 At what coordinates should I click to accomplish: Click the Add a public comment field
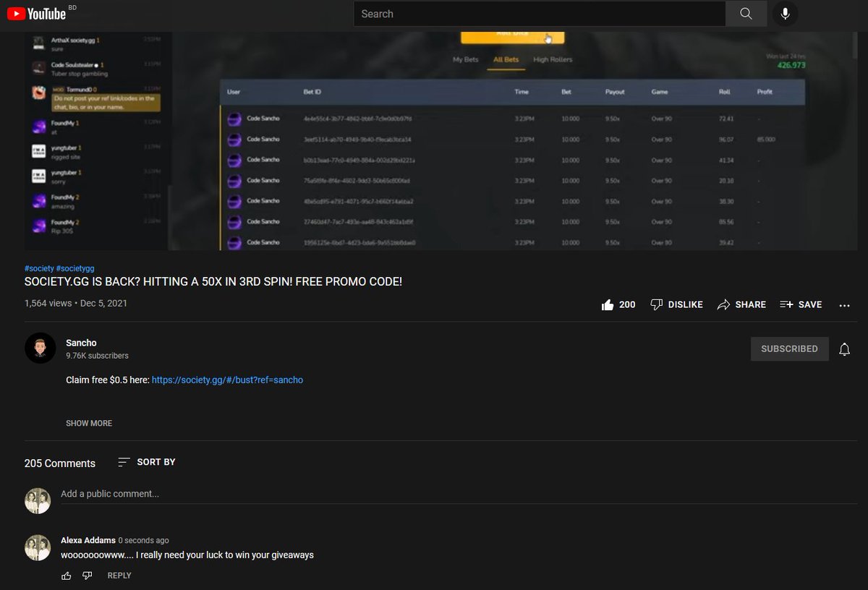click(x=457, y=494)
